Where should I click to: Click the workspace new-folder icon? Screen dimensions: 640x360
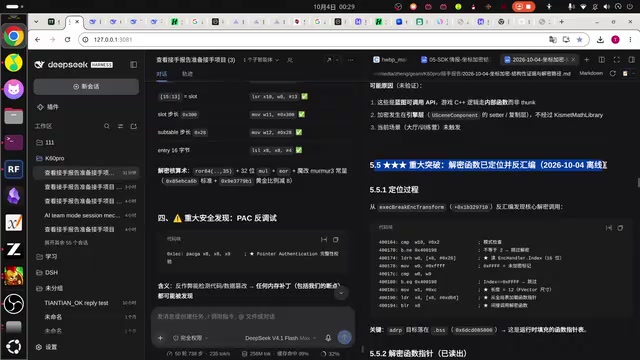133,126
